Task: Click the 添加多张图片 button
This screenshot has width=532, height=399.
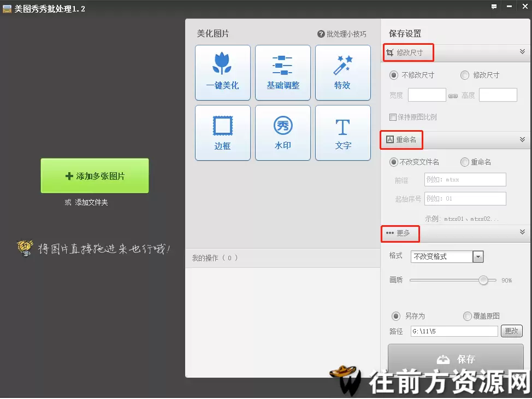Action: (x=94, y=176)
